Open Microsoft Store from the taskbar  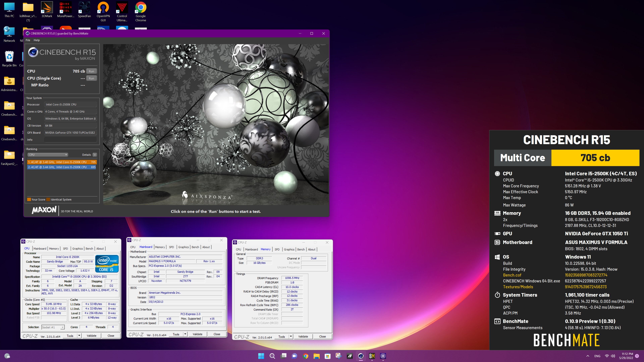click(x=328, y=356)
